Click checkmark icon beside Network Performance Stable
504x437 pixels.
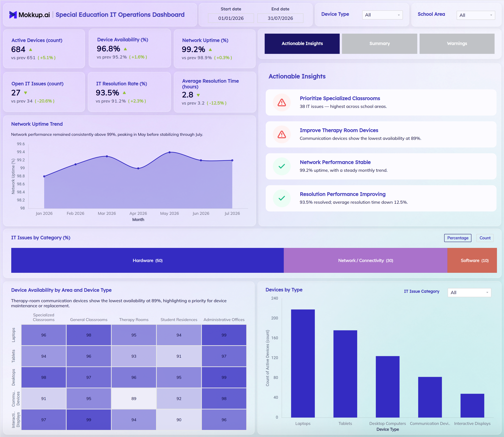282,167
